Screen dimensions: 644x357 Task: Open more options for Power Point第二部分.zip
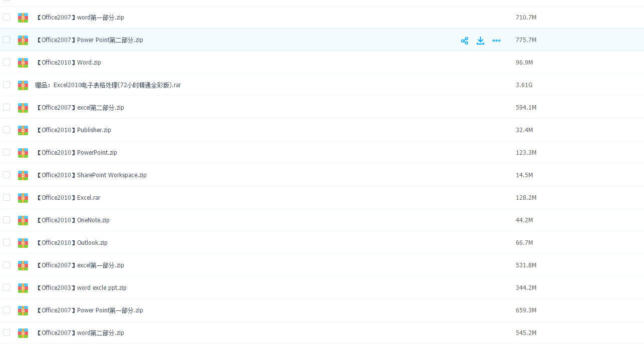pyautogui.click(x=496, y=41)
